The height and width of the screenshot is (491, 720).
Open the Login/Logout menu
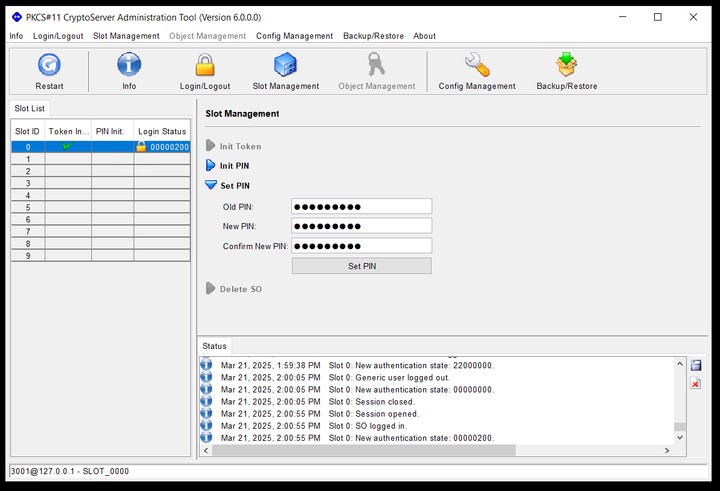(58, 36)
